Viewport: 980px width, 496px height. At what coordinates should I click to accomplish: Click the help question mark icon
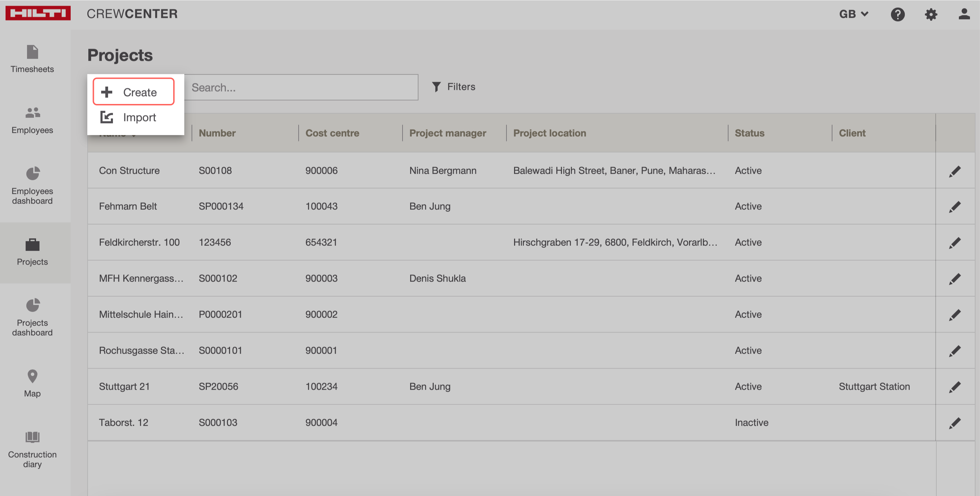pos(898,15)
